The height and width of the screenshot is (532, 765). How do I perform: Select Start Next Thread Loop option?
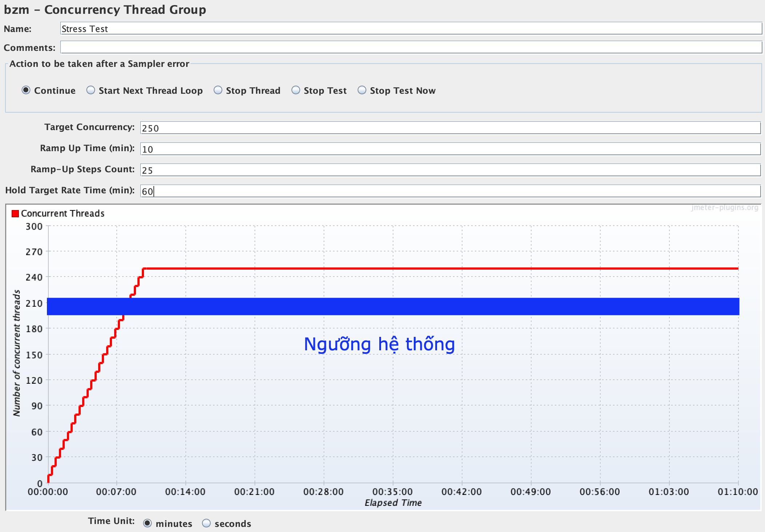tap(91, 90)
